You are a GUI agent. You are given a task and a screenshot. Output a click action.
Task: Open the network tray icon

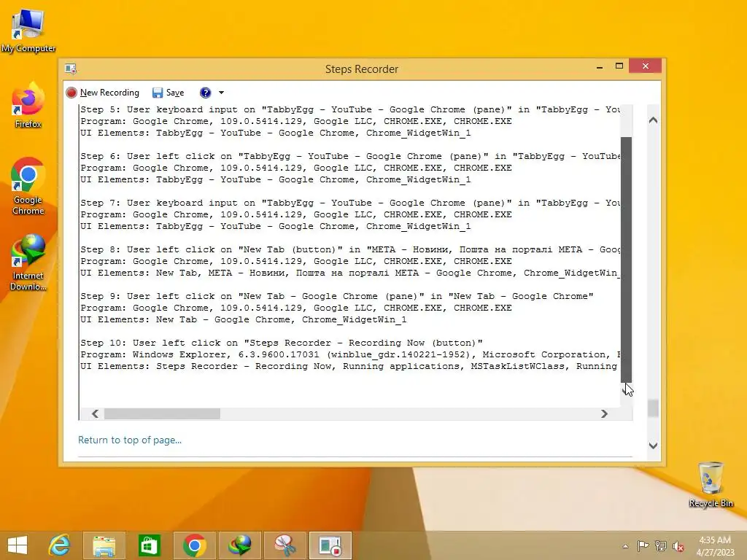coord(660,546)
